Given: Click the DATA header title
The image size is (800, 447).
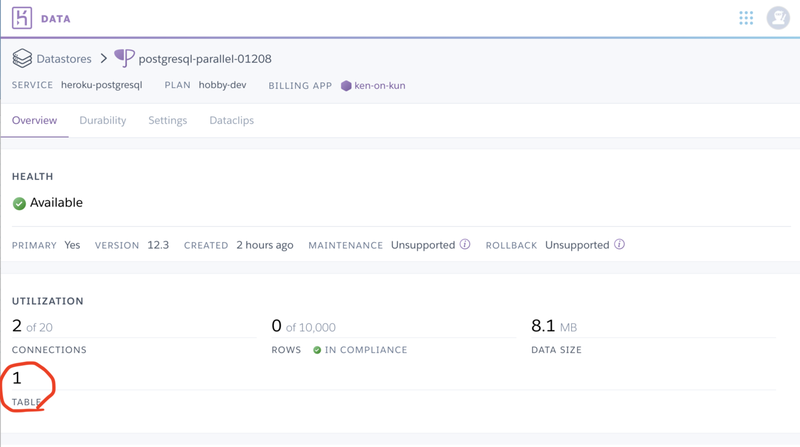Looking at the screenshot, I should point(56,19).
